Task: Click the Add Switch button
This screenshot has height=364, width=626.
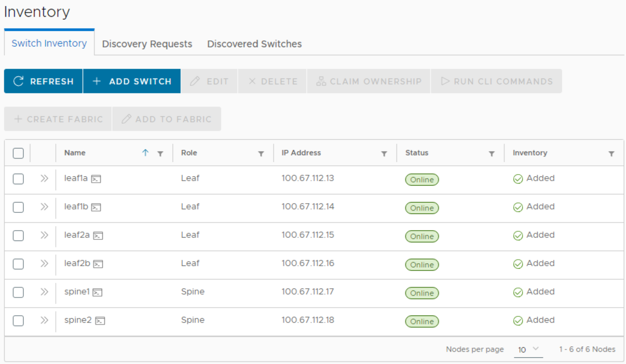Action: point(132,81)
